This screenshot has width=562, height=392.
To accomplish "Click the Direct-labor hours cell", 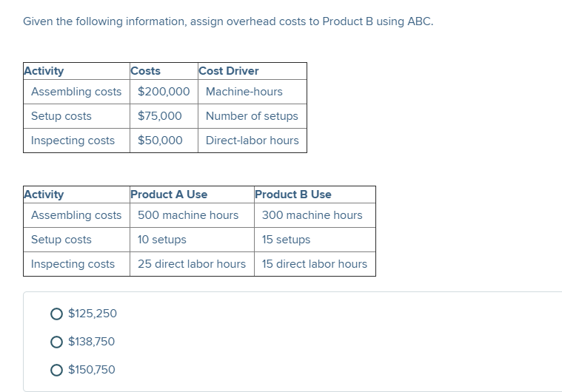I will pyautogui.click(x=252, y=141).
